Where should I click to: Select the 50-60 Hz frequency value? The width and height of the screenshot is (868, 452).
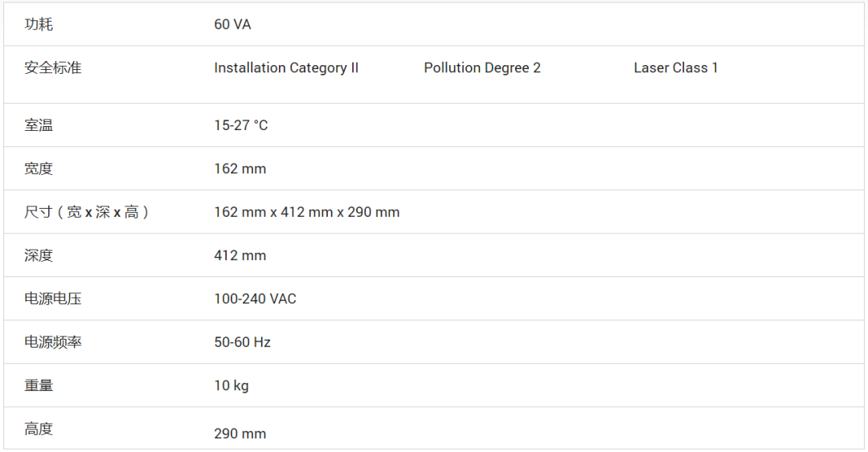[x=242, y=343]
